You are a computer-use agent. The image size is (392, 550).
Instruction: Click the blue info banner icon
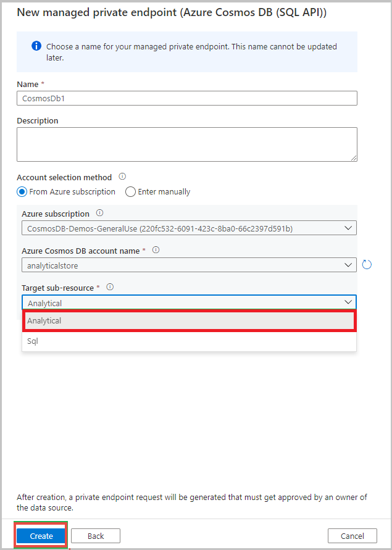36,46
